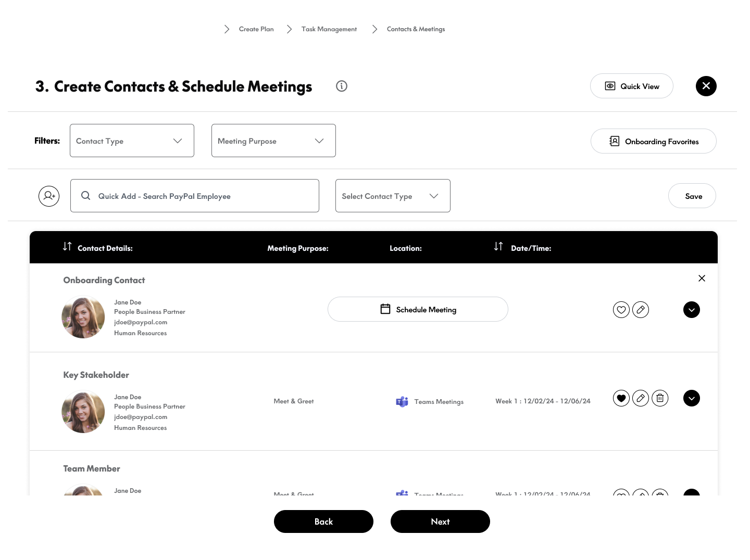The width and height of the screenshot is (750, 560).
Task: Sort by Date/Time column
Action: 498,247
